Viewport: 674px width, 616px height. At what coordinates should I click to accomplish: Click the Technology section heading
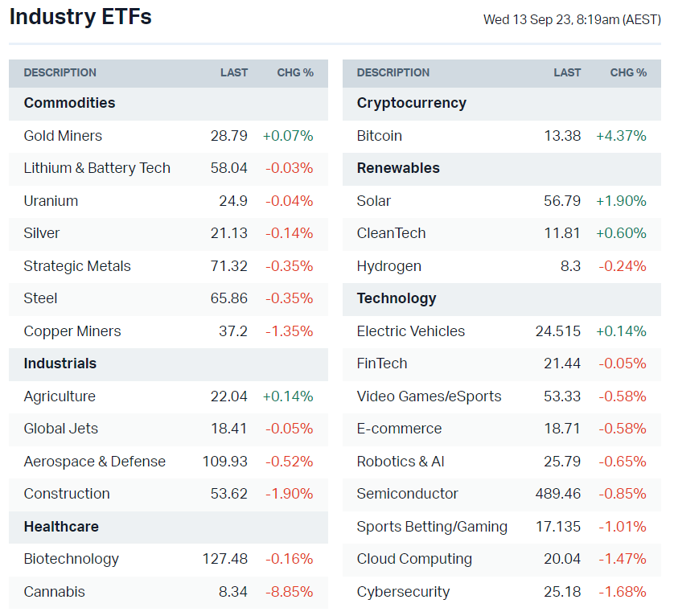click(397, 298)
